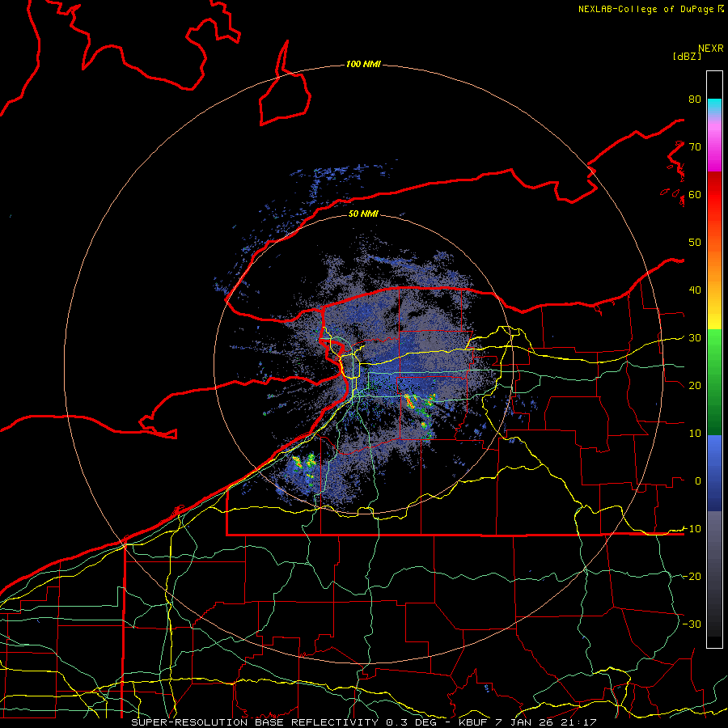Click the SUPER-RESOLUTION BASE REFLECTIVITY footer title
Image resolution: width=728 pixels, height=728 pixels.
click(x=255, y=722)
